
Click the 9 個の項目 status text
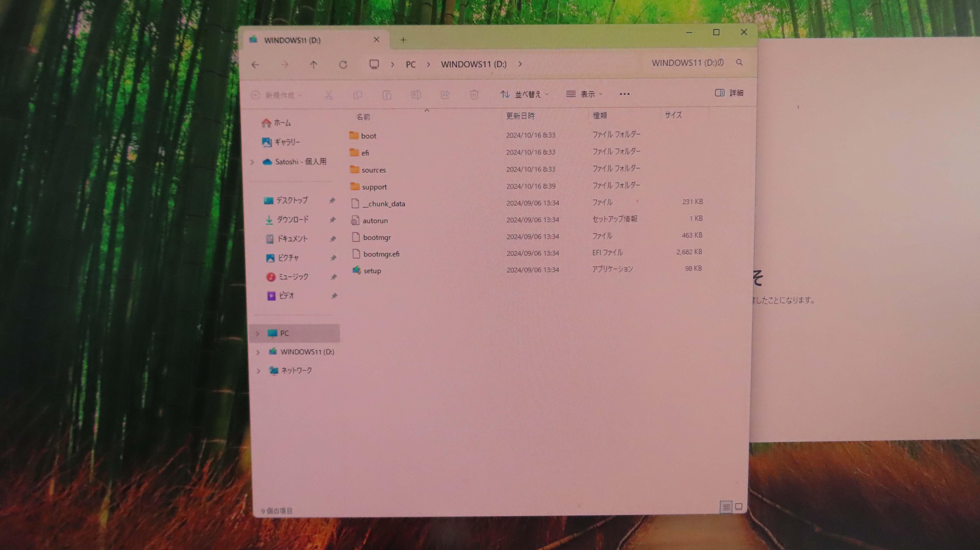tap(277, 511)
